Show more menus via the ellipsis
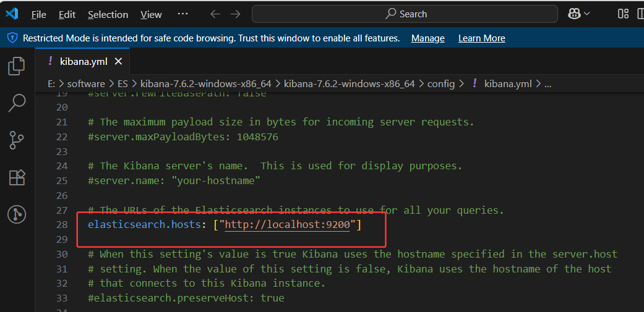 [x=182, y=14]
